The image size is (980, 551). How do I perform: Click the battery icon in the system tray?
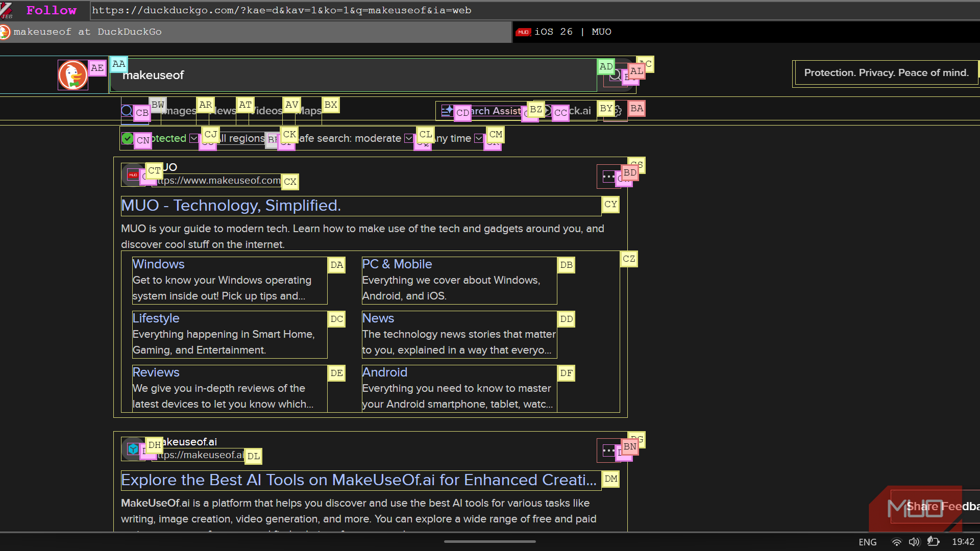(x=933, y=541)
